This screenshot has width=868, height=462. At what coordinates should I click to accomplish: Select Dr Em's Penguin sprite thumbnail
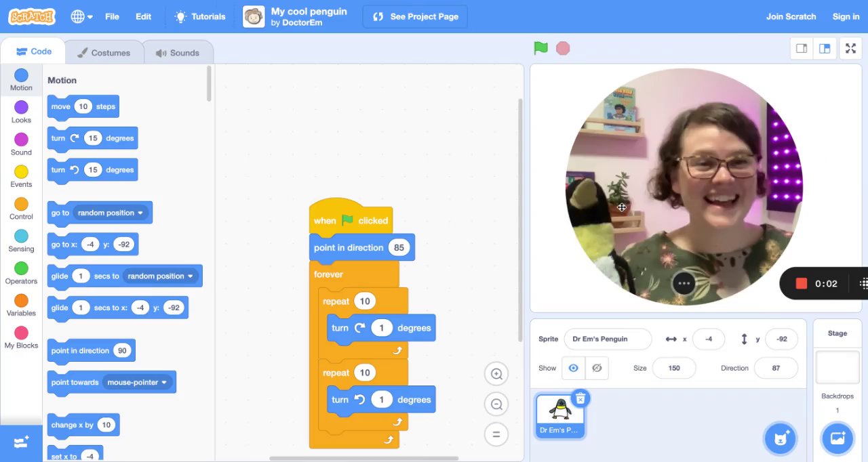(560, 417)
